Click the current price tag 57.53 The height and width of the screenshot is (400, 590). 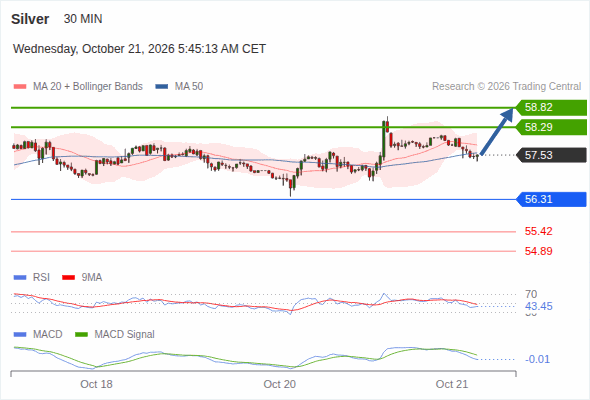tap(551, 155)
